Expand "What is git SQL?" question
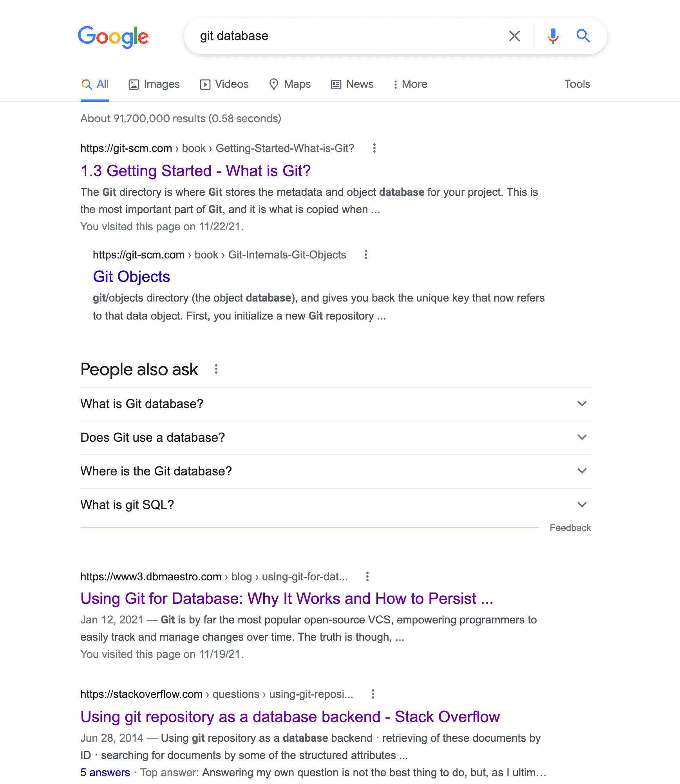 point(336,505)
